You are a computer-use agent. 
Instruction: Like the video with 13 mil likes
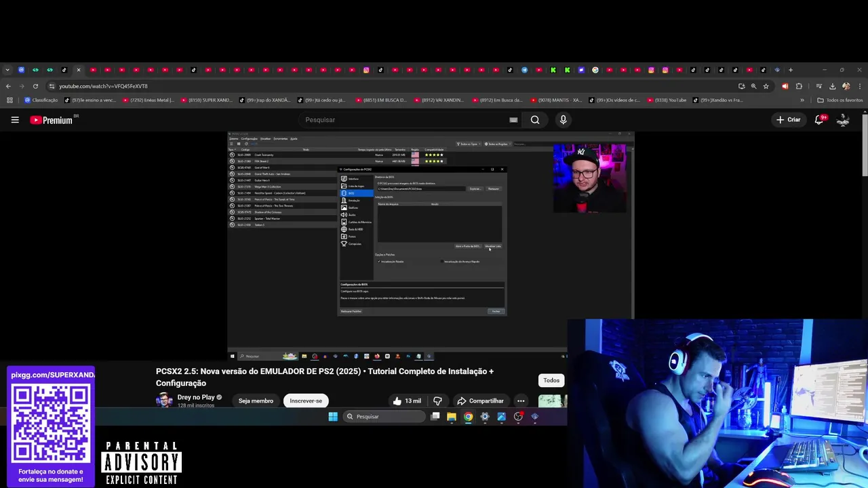[x=407, y=401]
